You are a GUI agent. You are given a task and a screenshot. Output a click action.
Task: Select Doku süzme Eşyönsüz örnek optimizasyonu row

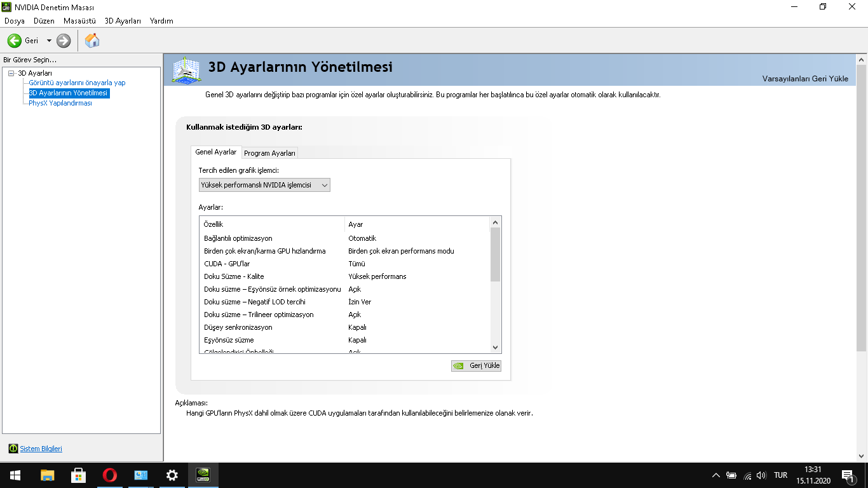(345, 289)
